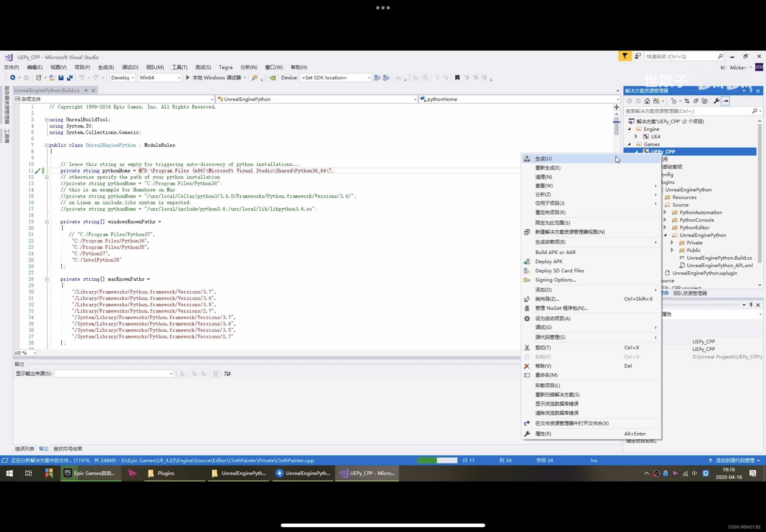Click the wrench Properties icon in Solution Explorer
Screen dimensions: 766x532
pos(716,101)
